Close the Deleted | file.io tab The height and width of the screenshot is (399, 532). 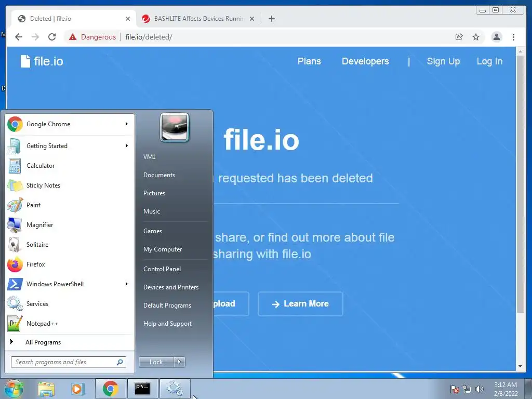(x=128, y=19)
